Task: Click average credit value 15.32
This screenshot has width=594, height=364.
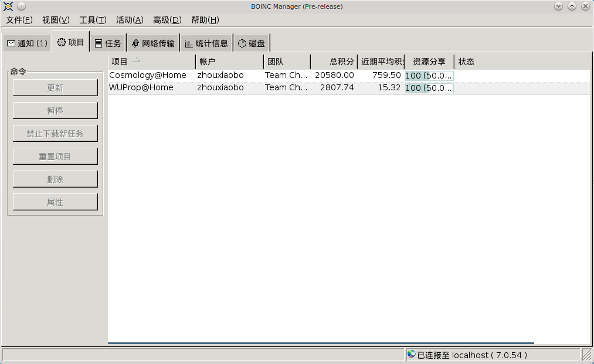Action: (x=389, y=87)
